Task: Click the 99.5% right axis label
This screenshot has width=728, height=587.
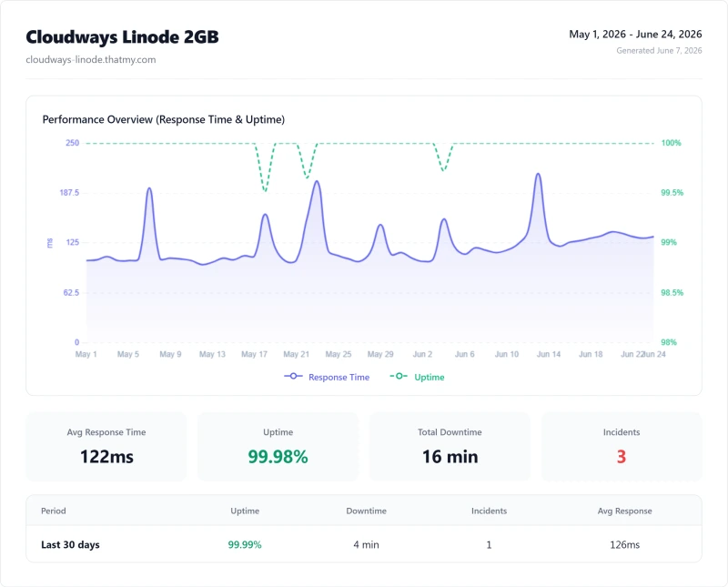Action: click(672, 193)
